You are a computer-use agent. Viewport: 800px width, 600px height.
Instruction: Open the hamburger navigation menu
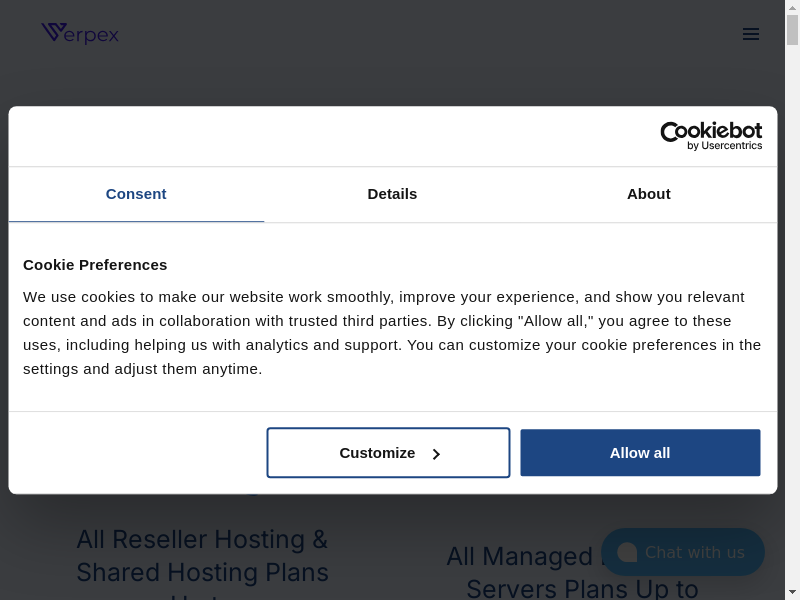(751, 34)
